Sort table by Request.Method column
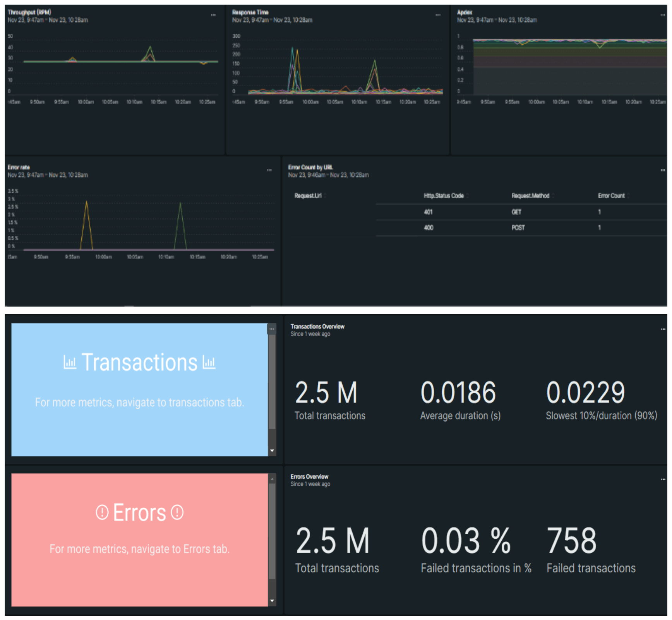Screen dimensions: 672x620 530,196
